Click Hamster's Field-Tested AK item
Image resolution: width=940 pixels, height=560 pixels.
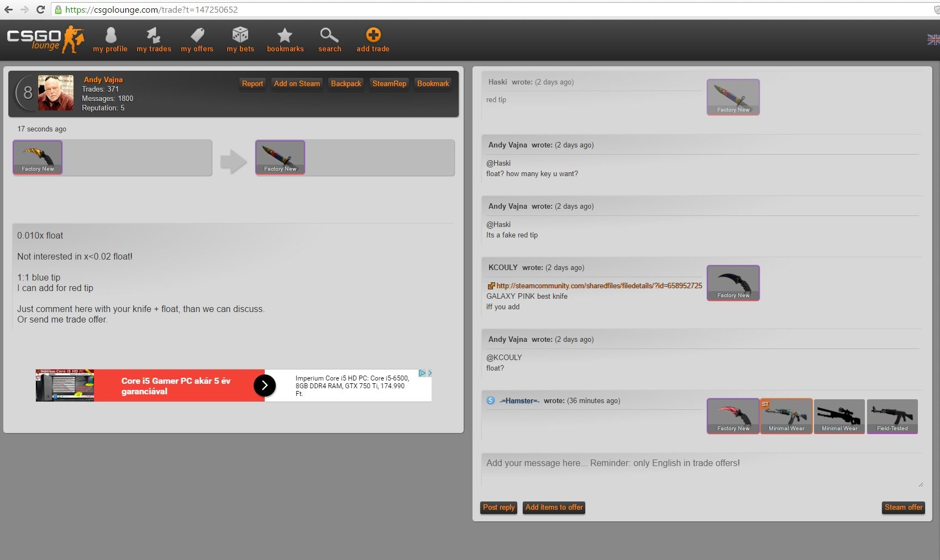(892, 416)
